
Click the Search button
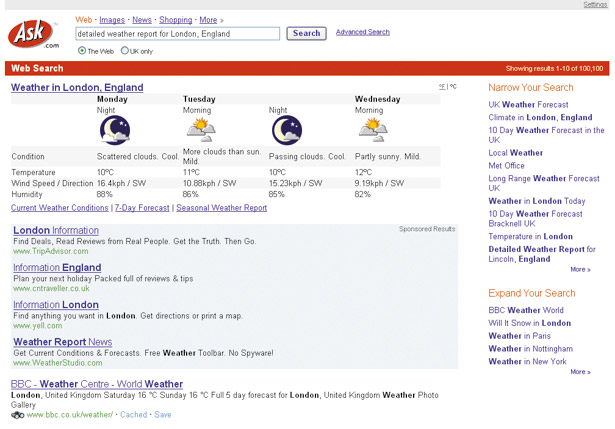pyautogui.click(x=306, y=33)
